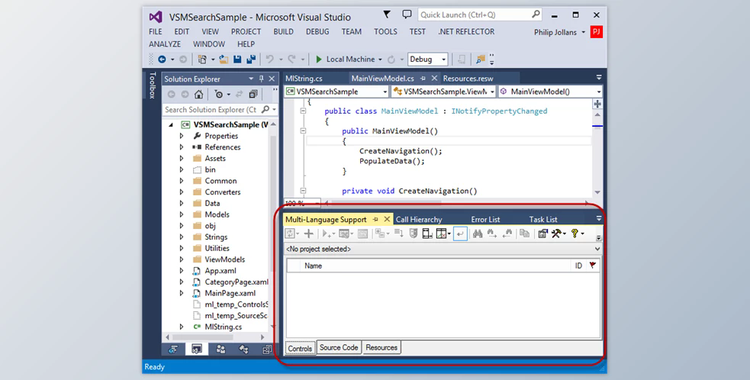The image size is (750, 380).
Task: Select the Controls bottom tab
Action: pyautogui.click(x=300, y=348)
